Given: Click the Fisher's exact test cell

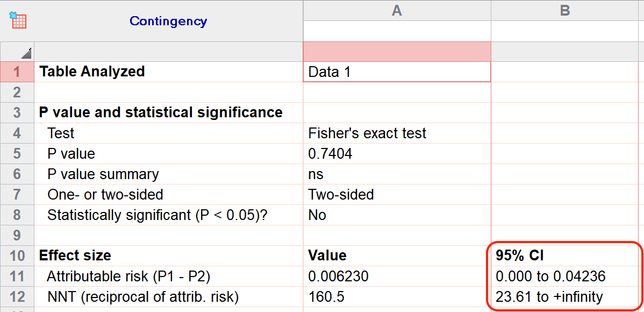Looking at the screenshot, I should tap(396, 133).
